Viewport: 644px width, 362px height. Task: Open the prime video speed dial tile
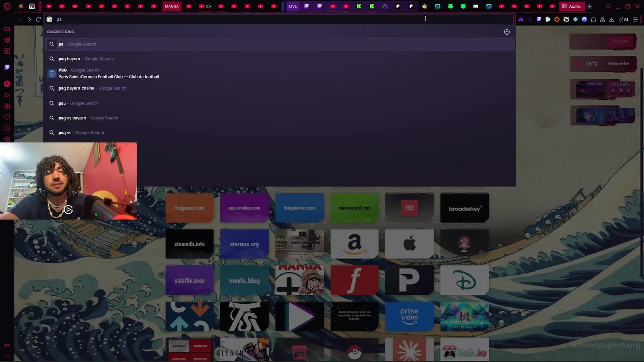point(410,317)
